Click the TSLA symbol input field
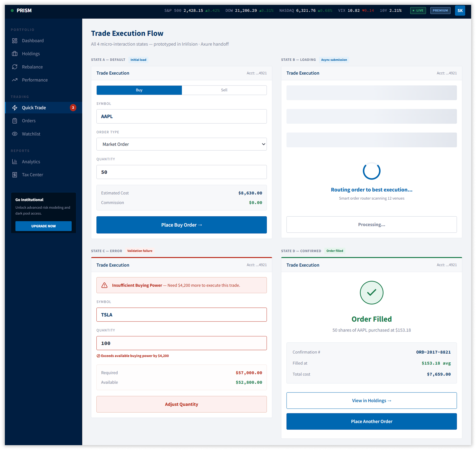Image resolution: width=476 pixels, height=450 pixels. [x=181, y=315]
